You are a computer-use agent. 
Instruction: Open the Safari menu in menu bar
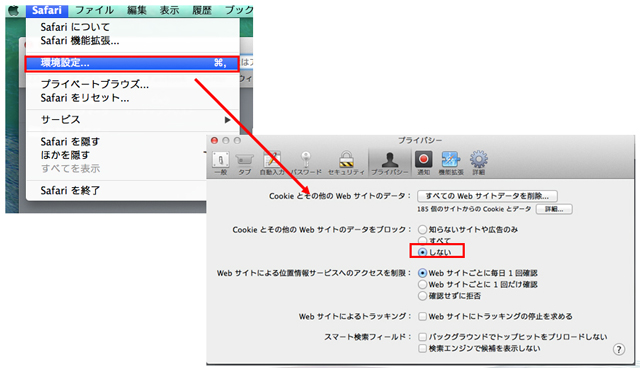47,10
